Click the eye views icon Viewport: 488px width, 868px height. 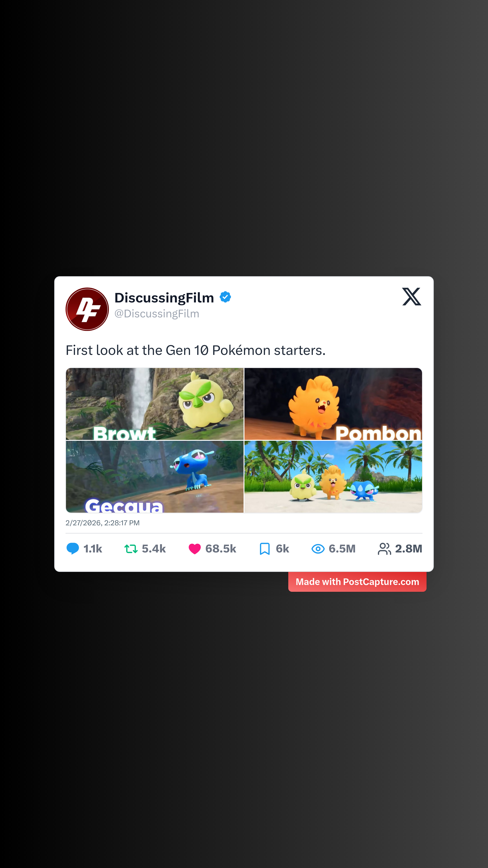tap(318, 549)
